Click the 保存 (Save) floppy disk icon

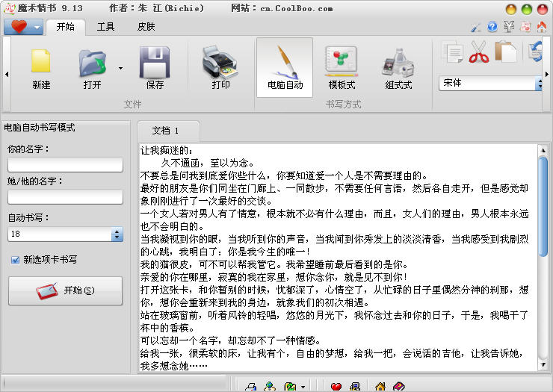[x=155, y=66]
